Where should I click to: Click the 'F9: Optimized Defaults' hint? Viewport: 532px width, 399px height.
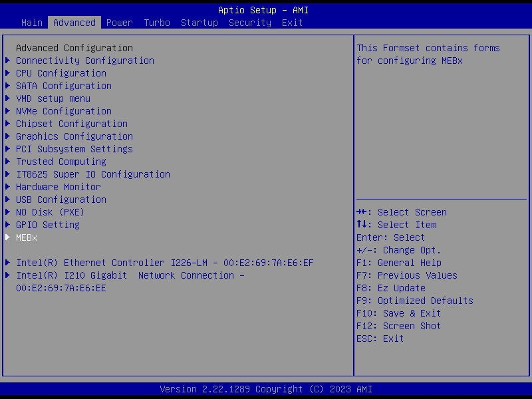415,301
